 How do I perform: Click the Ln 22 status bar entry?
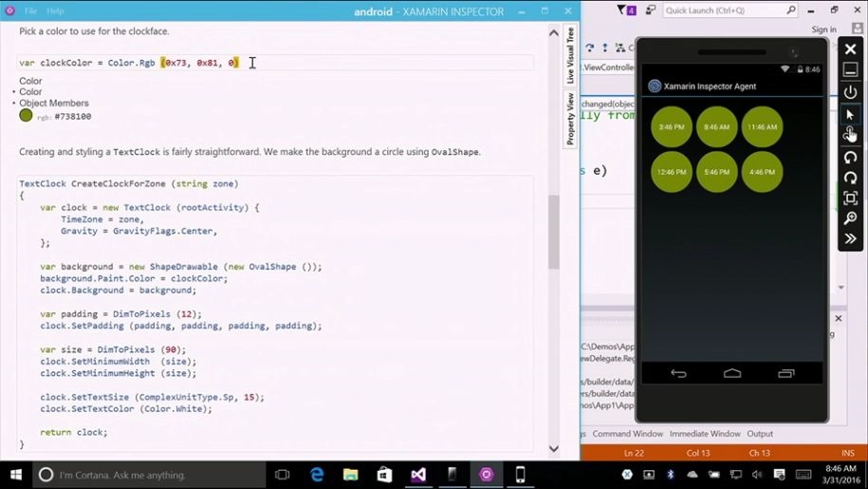(x=634, y=453)
